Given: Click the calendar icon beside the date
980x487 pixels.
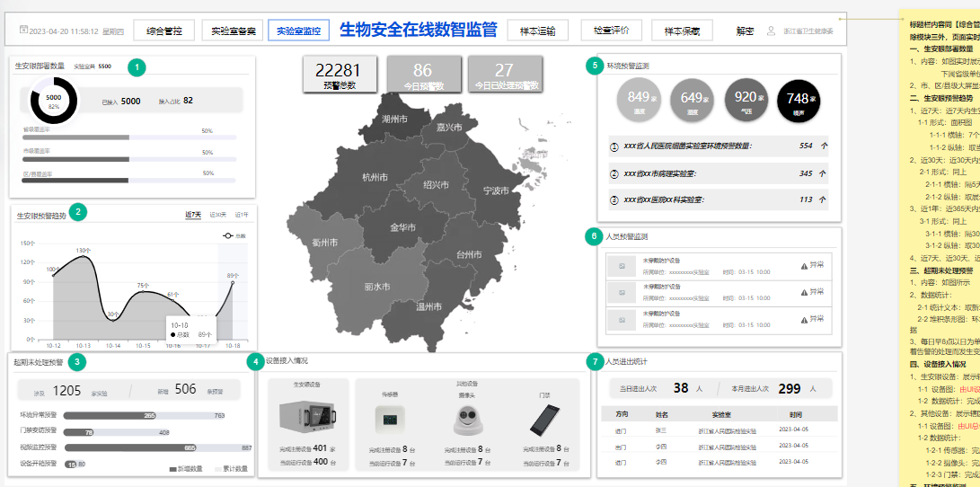Looking at the screenshot, I should pos(23,31).
